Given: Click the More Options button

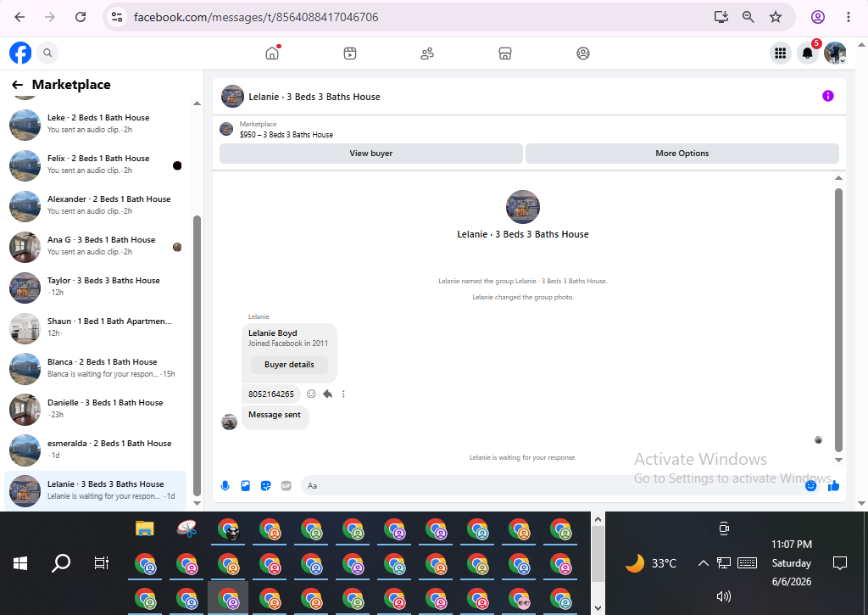Looking at the screenshot, I should [682, 154].
